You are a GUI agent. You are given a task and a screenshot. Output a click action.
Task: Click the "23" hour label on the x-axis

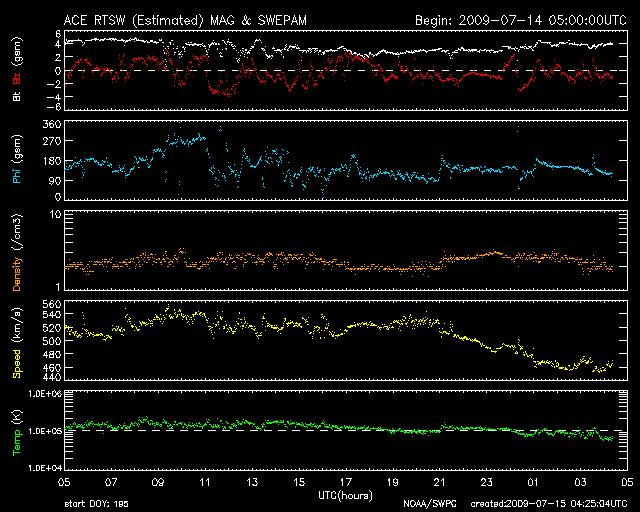tap(487, 482)
